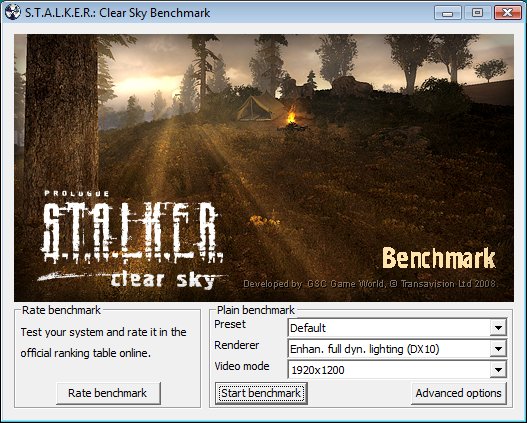The image size is (527, 423).
Task: Click the yellow Benchmark text in banner
Action: (x=439, y=258)
